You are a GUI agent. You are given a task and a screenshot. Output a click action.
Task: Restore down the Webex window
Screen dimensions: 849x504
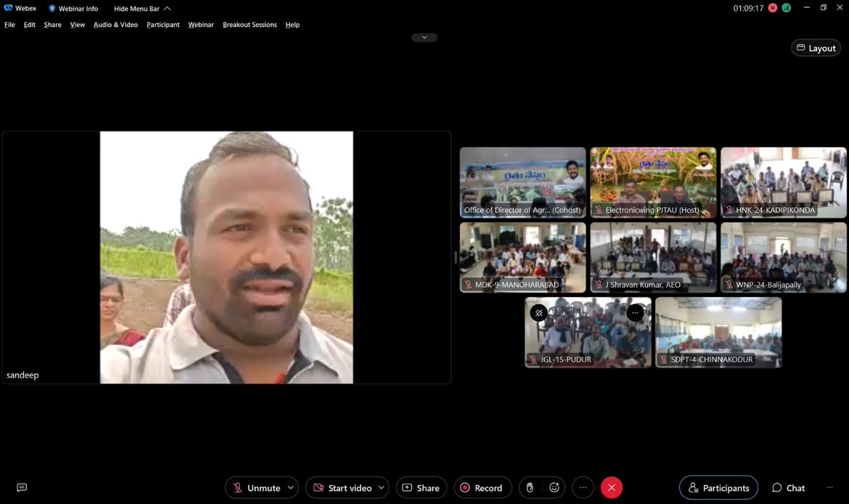coord(824,8)
